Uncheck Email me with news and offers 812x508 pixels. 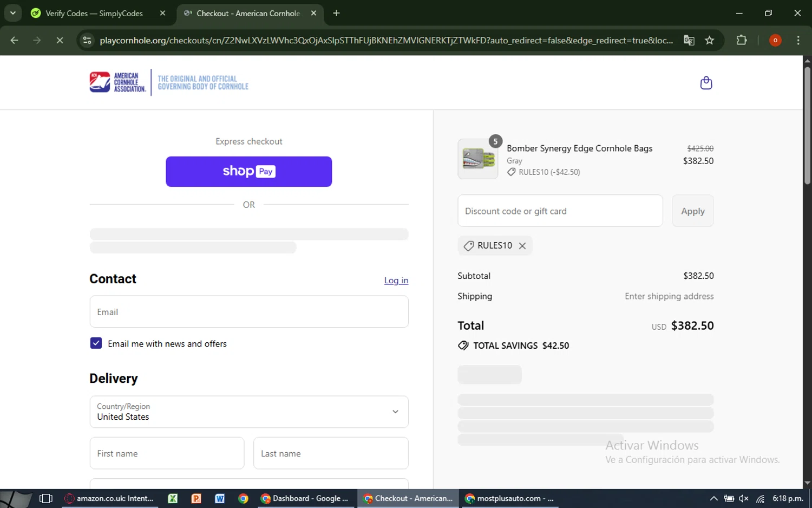click(96, 343)
